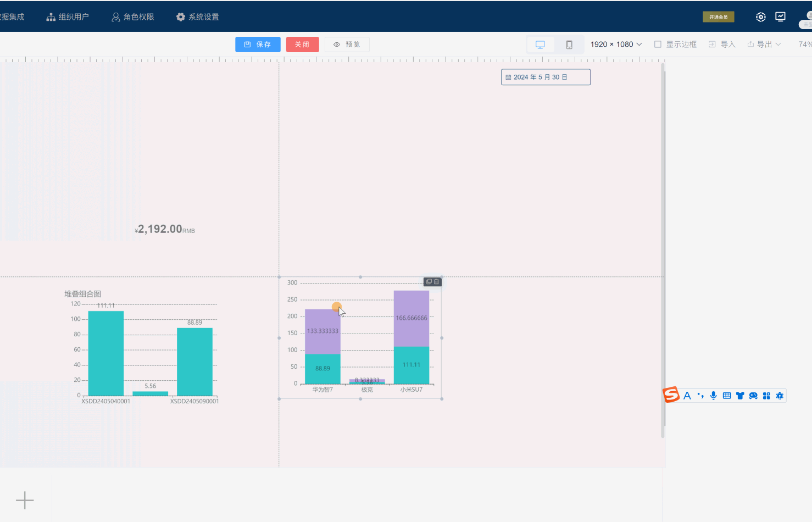Click the red 关闭 button
Screen dimensions: 812x522
[x=302, y=45]
